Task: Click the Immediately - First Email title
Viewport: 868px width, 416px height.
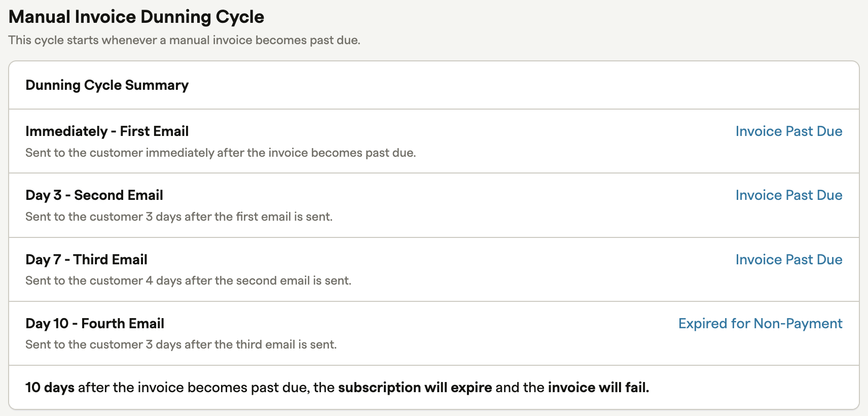Action: (107, 131)
